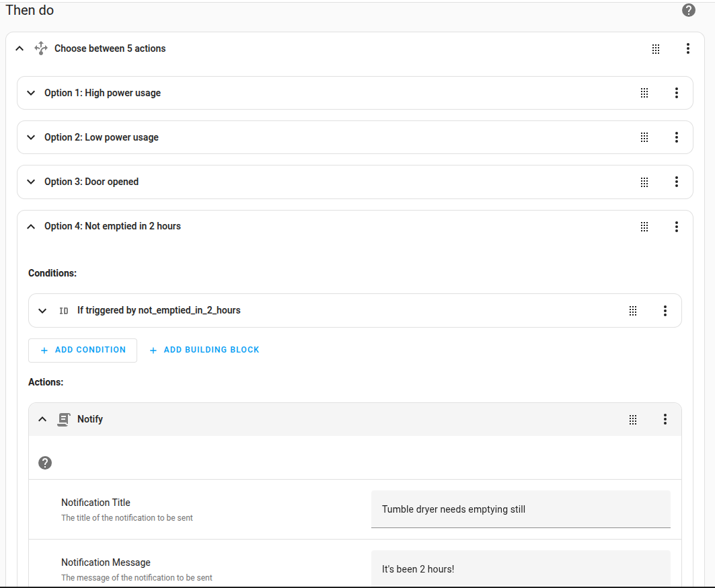Click the ADD BUILDING BLOCK button

(x=204, y=350)
